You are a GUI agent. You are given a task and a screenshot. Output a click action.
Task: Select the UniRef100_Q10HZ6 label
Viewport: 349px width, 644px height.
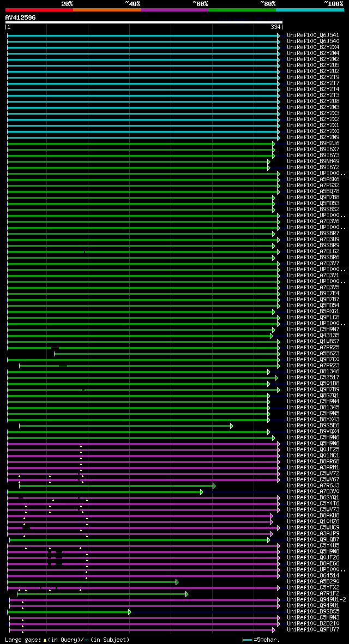coord(313,522)
